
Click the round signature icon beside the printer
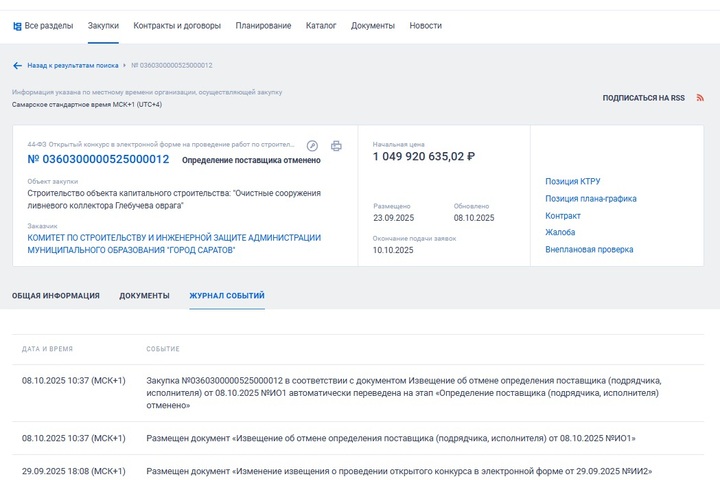312,145
